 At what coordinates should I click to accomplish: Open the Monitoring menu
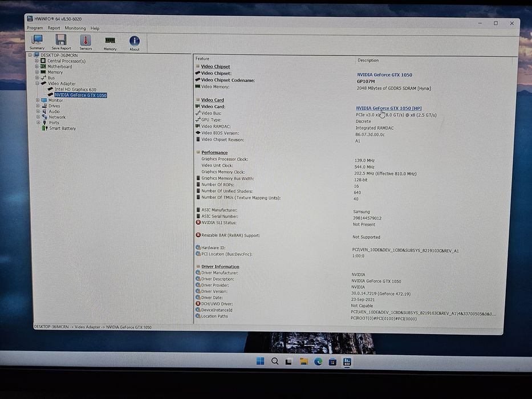coord(75,28)
